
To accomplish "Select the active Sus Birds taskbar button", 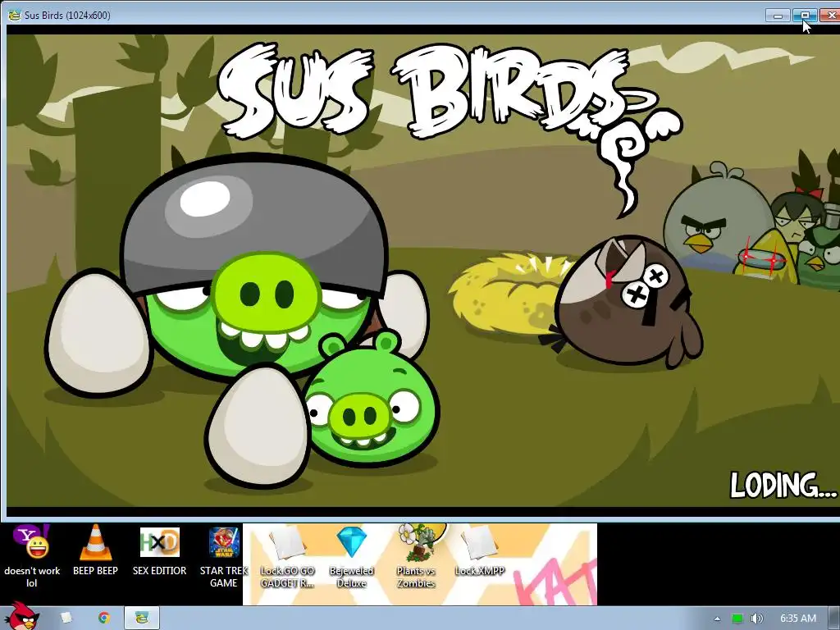I will [142, 619].
